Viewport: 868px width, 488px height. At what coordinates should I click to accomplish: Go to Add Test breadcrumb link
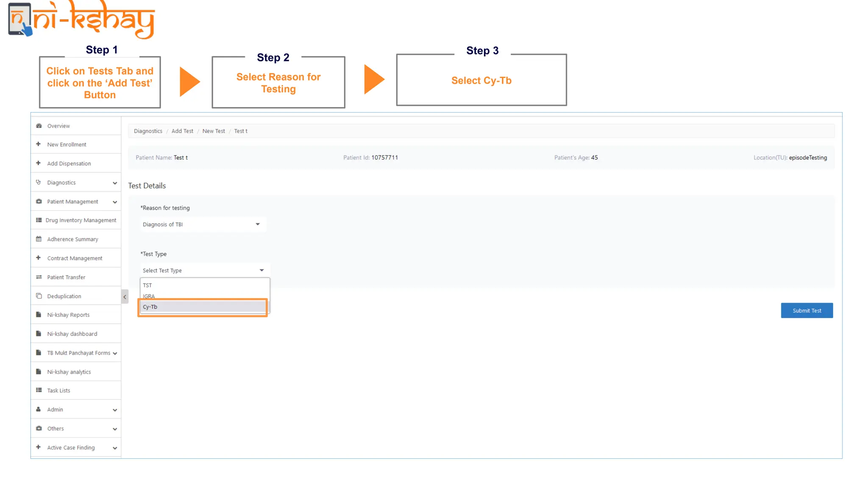[182, 131]
